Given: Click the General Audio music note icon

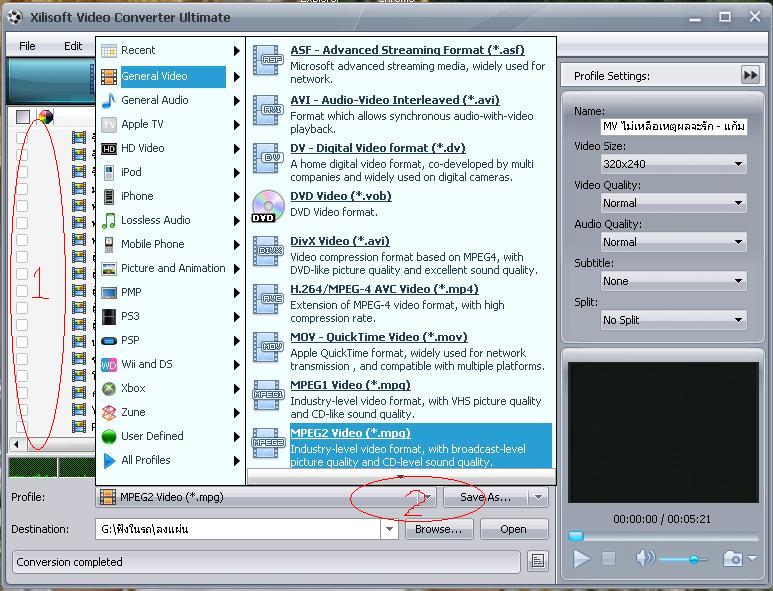Looking at the screenshot, I should tap(108, 101).
